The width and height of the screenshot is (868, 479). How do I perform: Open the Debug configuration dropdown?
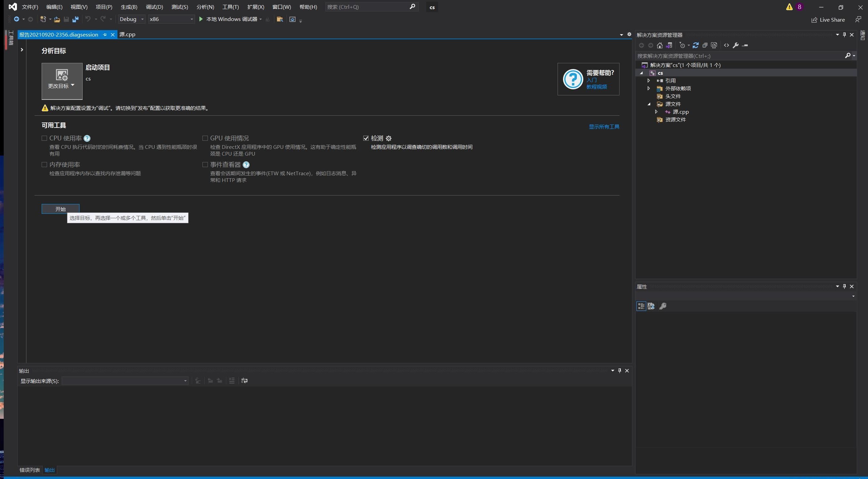point(132,19)
